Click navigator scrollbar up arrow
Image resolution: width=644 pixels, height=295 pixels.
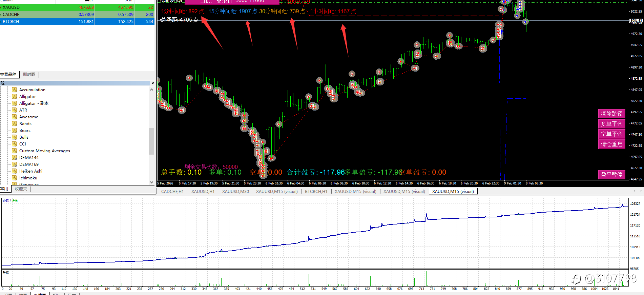pyautogui.click(x=151, y=90)
